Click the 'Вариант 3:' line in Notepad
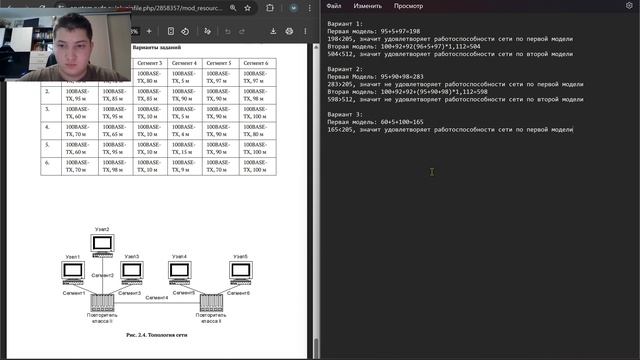This screenshot has height=360, width=640. click(x=345, y=114)
